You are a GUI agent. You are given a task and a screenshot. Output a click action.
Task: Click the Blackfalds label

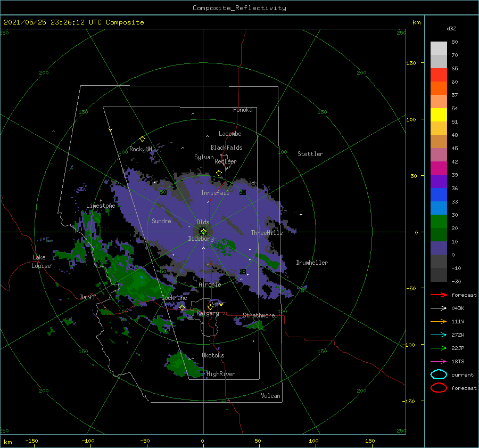click(226, 148)
